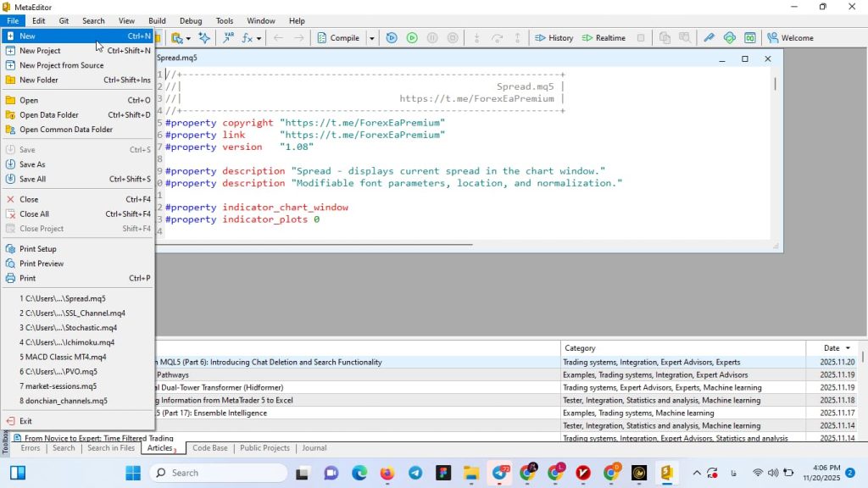Select New Folder menu item

(77, 80)
